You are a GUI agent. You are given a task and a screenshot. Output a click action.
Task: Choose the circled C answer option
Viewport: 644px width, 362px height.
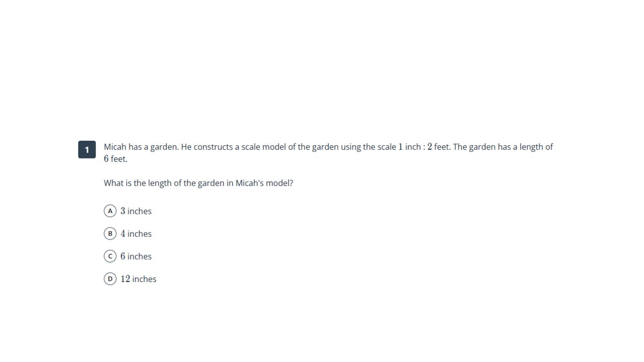coord(110,256)
